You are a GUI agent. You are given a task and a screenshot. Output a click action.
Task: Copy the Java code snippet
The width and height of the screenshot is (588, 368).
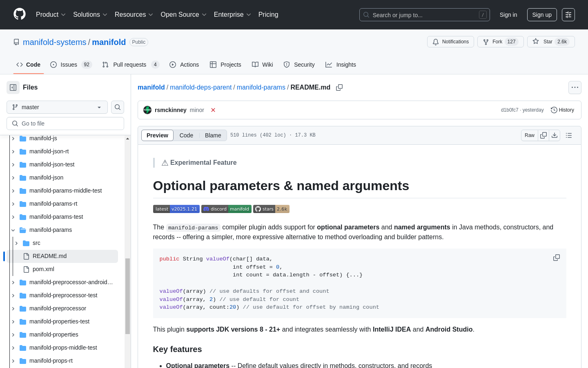pos(557,258)
